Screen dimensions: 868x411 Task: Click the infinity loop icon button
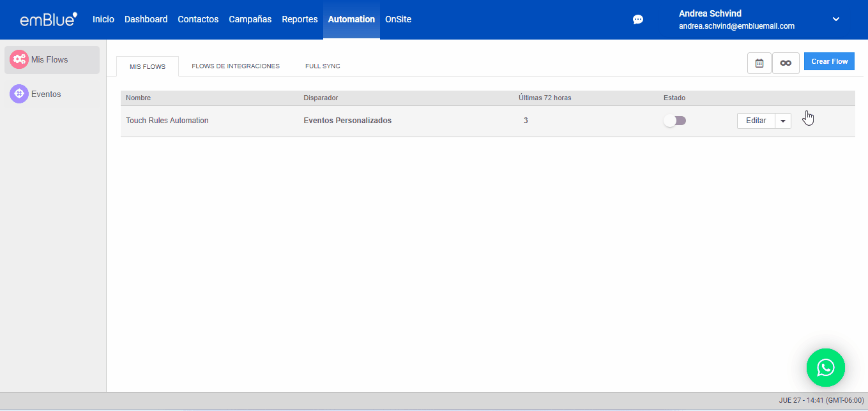[x=786, y=63]
